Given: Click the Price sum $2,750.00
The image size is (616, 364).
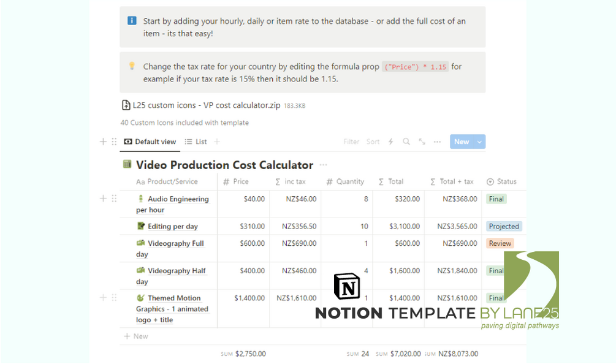Looking at the screenshot, I should click(243, 354).
